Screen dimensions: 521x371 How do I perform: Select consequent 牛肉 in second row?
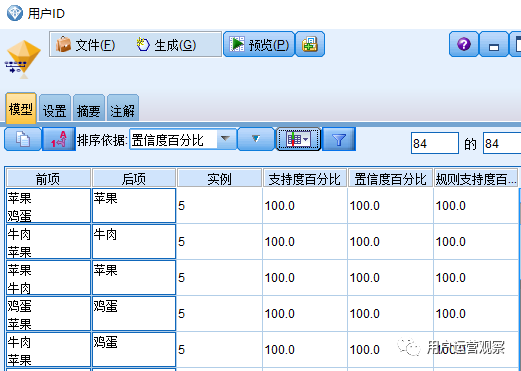[134, 242]
